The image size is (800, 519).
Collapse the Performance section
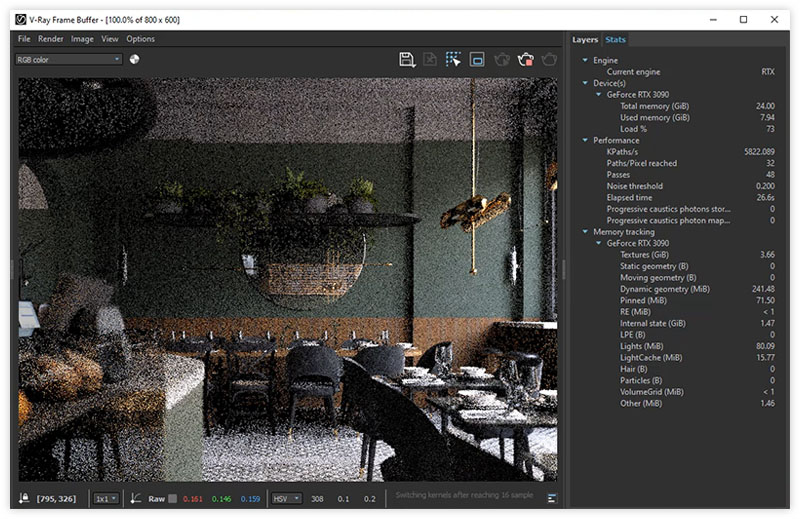tap(585, 140)
